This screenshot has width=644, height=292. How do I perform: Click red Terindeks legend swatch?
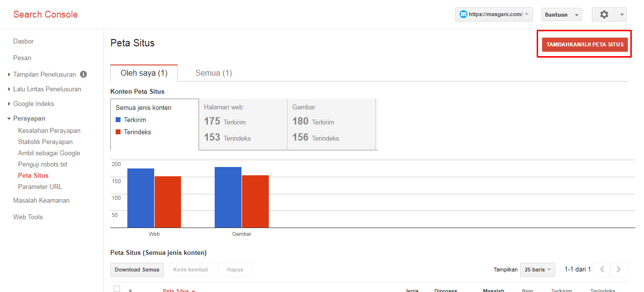pyautogui.click(x=118, y=132)
